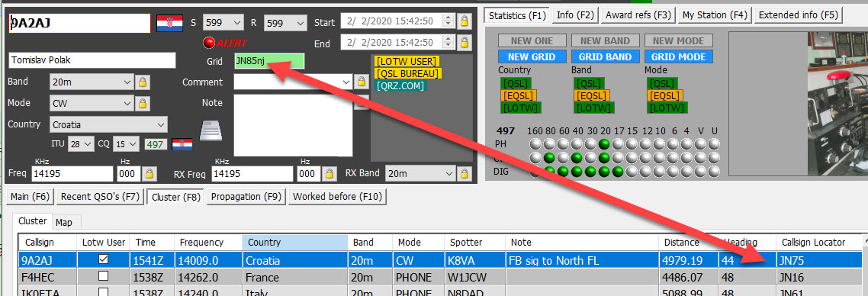Click the red ALERT indicator light
Viewport: 868px width, 296px height.
[209, 43]
